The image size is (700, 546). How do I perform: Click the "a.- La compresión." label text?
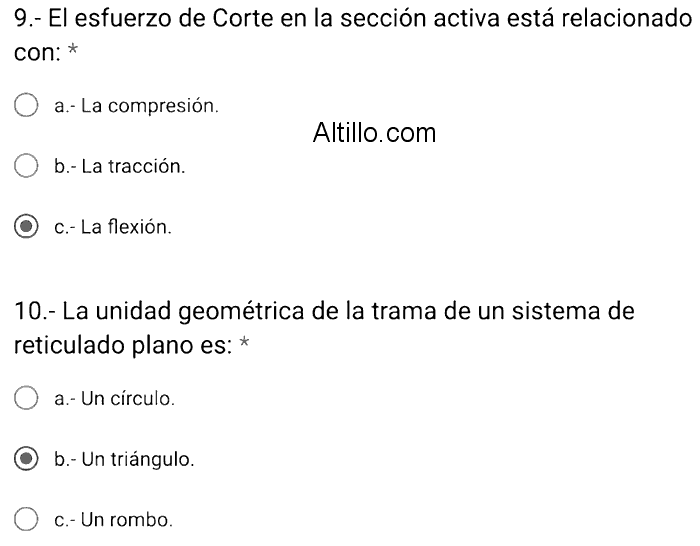point(135,105)
